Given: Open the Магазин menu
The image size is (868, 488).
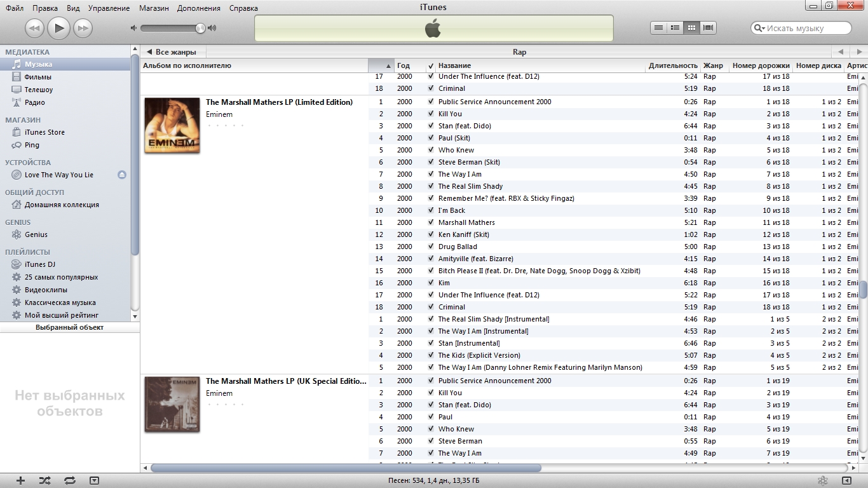Looking at the screenshot, I should click(x=153, y=8).
